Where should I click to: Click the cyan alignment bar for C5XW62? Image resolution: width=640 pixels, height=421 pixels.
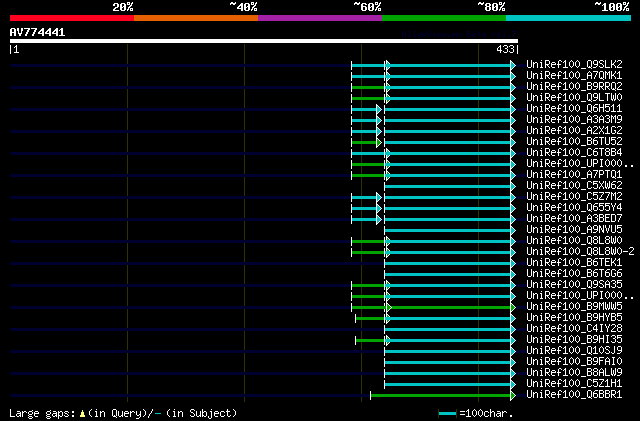[x=448, y=186]
